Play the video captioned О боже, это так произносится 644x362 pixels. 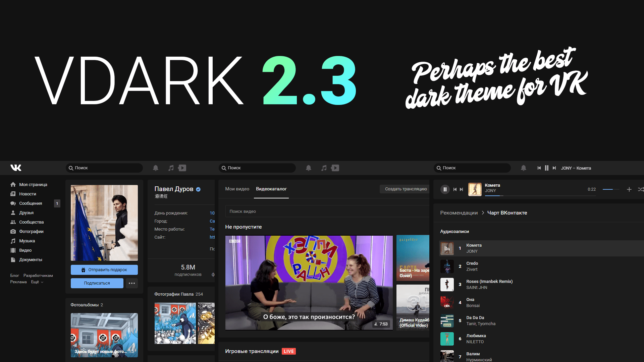(309, 283)
